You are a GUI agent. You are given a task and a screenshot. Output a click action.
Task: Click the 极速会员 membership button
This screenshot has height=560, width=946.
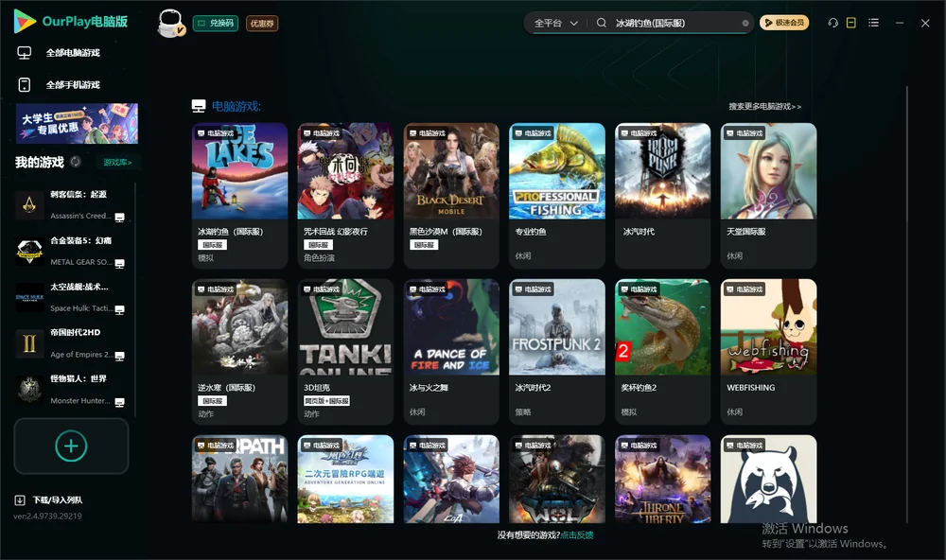(x=783, y=23)
